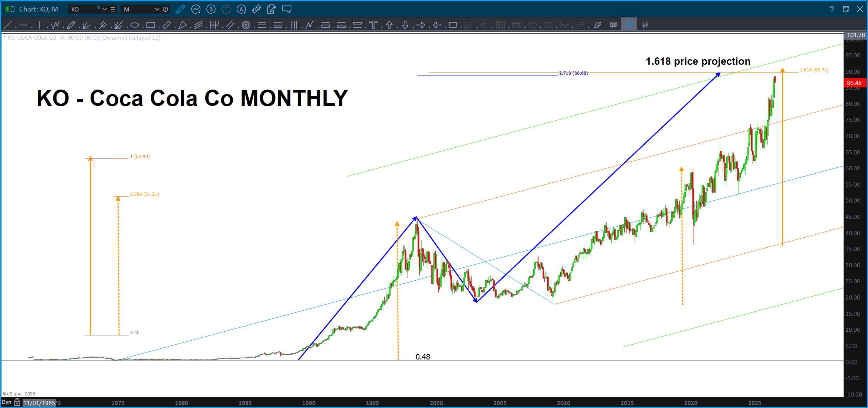
Task: Select the vertical line tool
Action: 39,25
